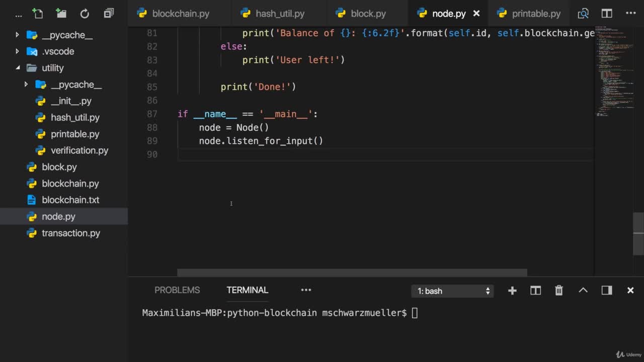Close the terminal panel
Viewport: 644px width, 362px height.
tap(630, 290)
